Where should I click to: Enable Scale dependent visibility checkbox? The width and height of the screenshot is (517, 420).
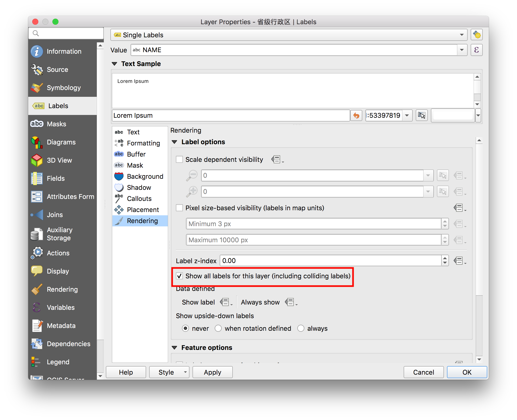tap(179, 159)
